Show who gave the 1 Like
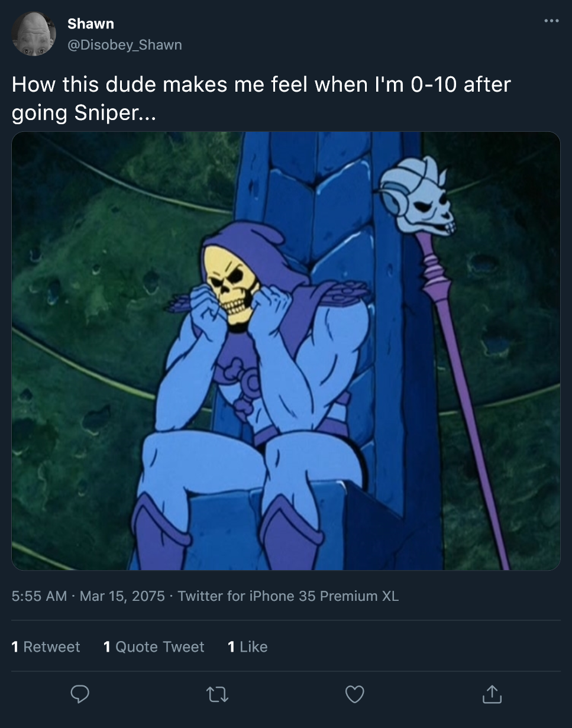This screenshot has width=572, height=728. [x=248, y=647]
